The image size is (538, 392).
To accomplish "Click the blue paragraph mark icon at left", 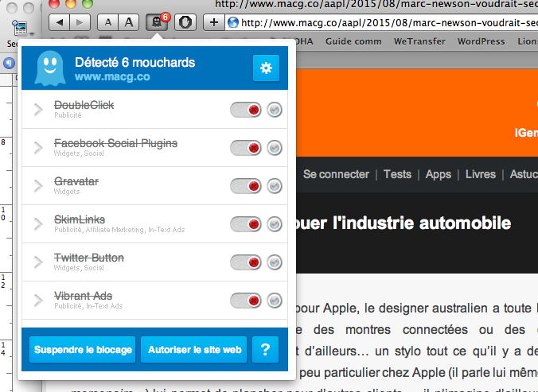I will 10,63.
